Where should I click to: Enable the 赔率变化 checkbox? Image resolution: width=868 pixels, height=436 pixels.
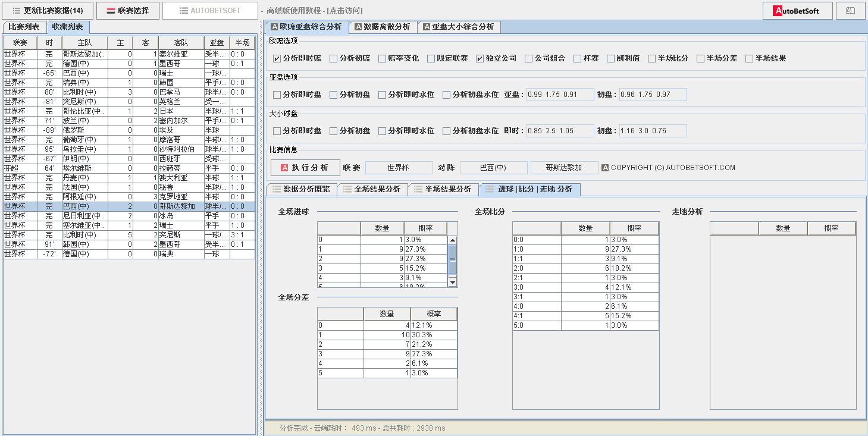382,58
